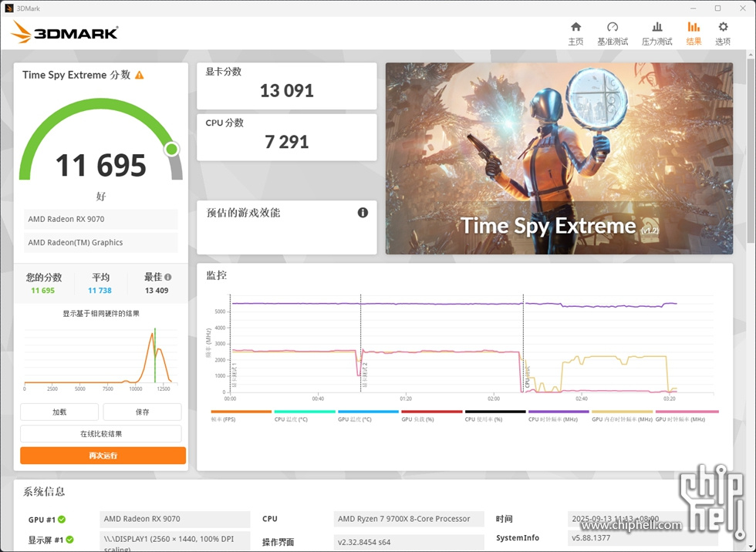756x552 pixels.
Task: Click the 您的分数 value 11 695
Action: pyautogui.click(x=43, y=291)
